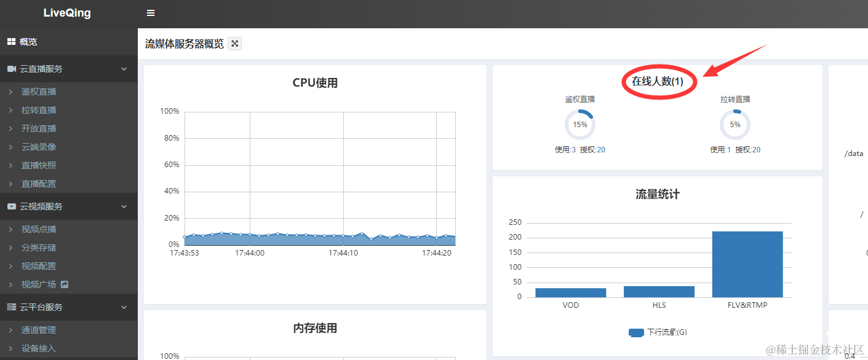Viewport: 868px width, 360px height.
Task: Collapse the 云直播服务 section arrow
Action: coord(124,69)
